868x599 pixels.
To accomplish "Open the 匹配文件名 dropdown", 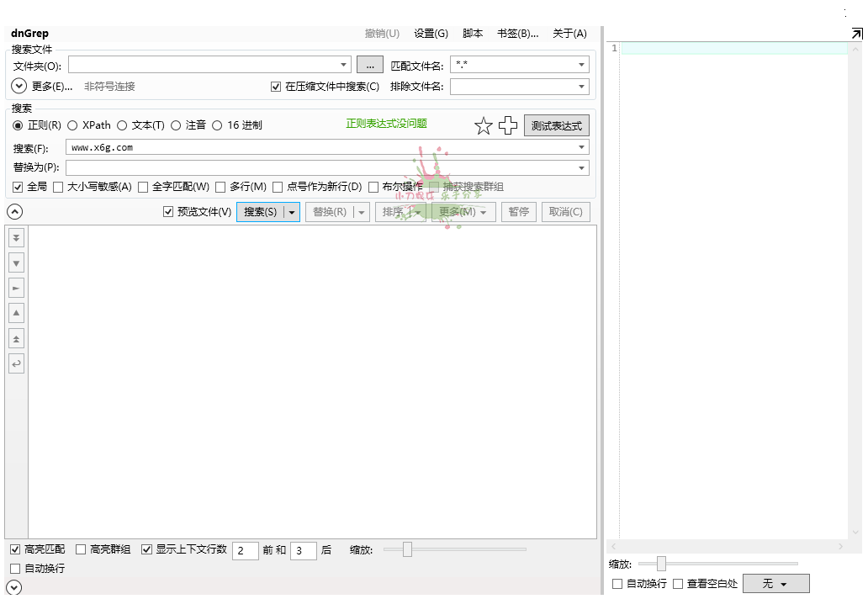I will point(582,64).
